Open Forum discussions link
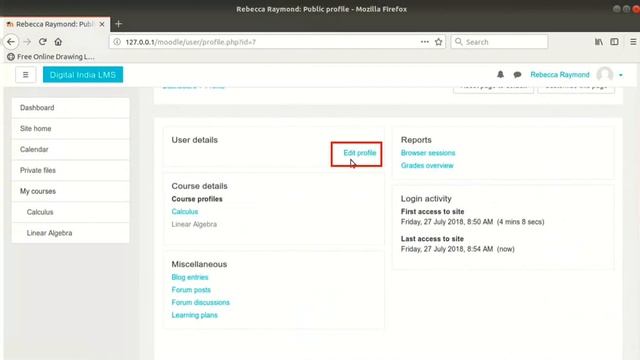The height and width of the screenshot is (360, 640). coord(200,302)
